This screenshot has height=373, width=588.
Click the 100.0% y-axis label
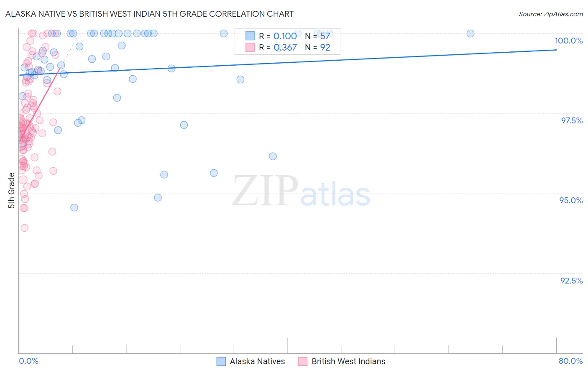tap(568, 41)
